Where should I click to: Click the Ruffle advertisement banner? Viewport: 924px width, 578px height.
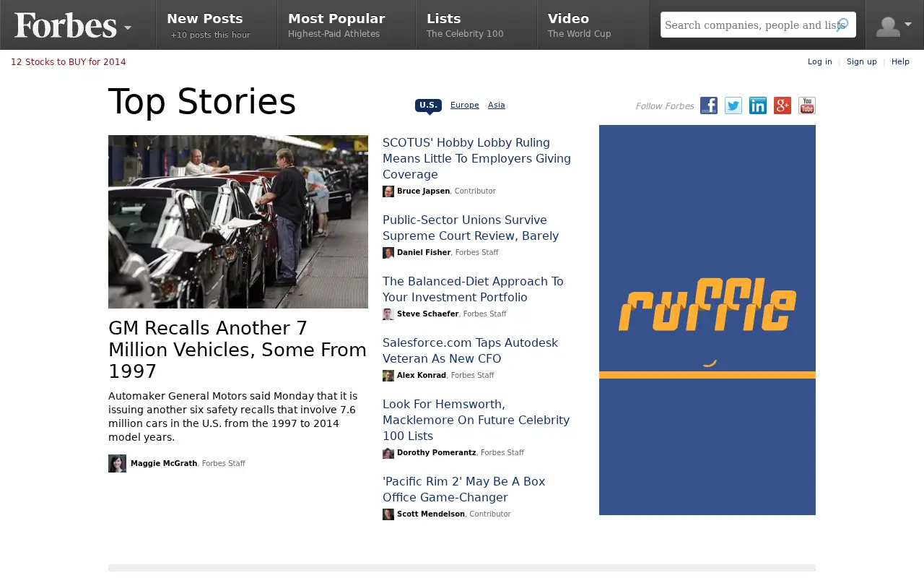pos(707,320)
